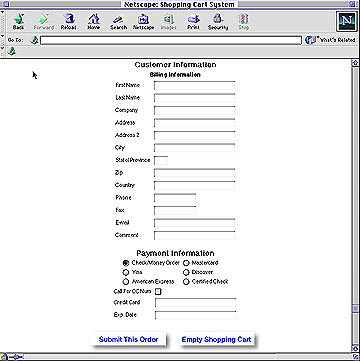Click the Exp. Date field
Image resolution: width=360 pixels, height=361 pixels.
point(196,315)
